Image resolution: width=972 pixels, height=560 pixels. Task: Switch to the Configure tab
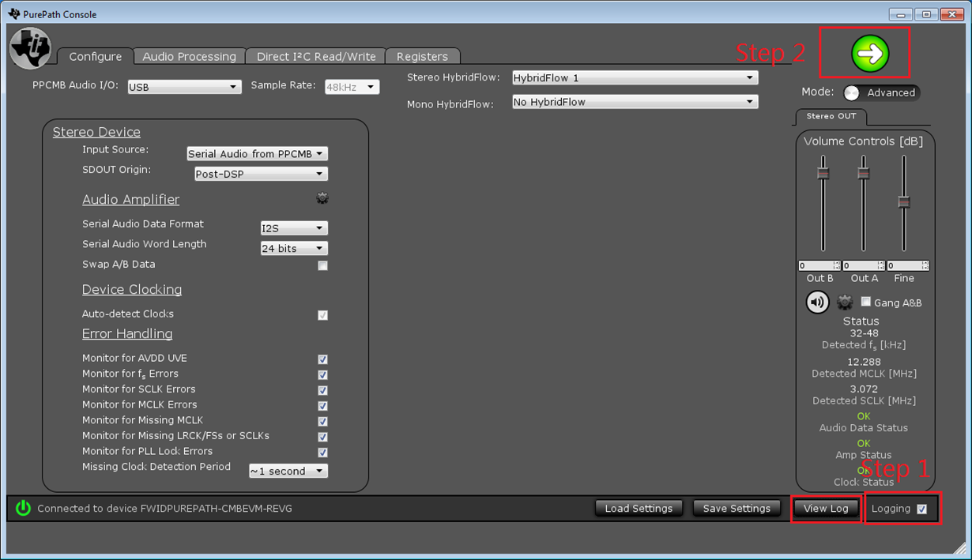[x=95, y=56]
